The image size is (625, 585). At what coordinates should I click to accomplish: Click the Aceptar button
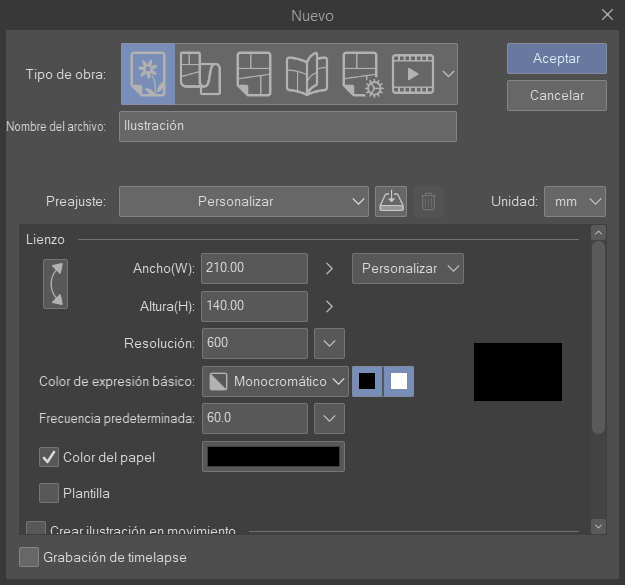(556, 59)
